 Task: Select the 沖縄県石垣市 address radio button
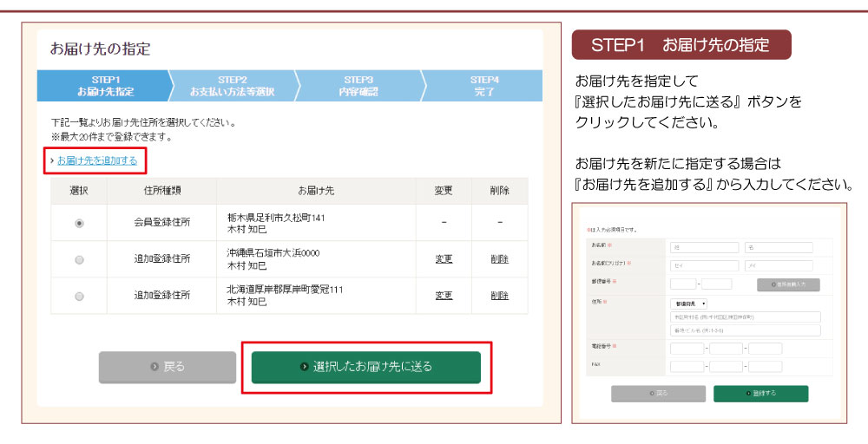(x=80, y=259)
